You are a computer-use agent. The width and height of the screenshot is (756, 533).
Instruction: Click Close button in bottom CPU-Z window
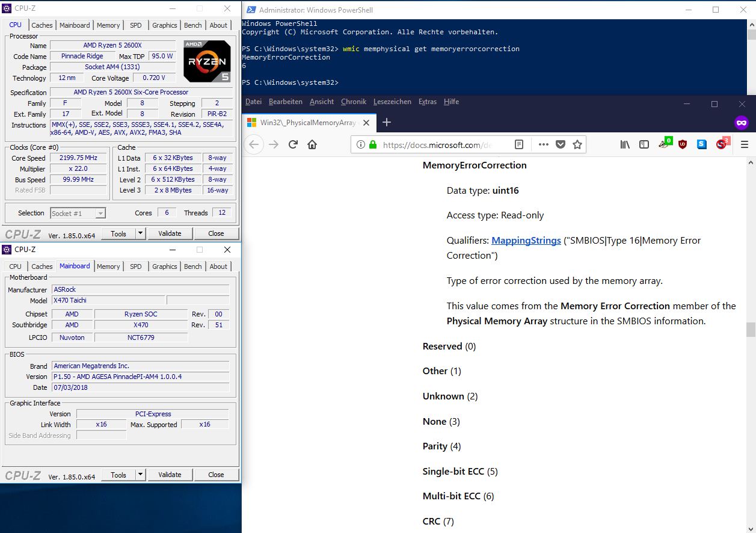point(216,475)
